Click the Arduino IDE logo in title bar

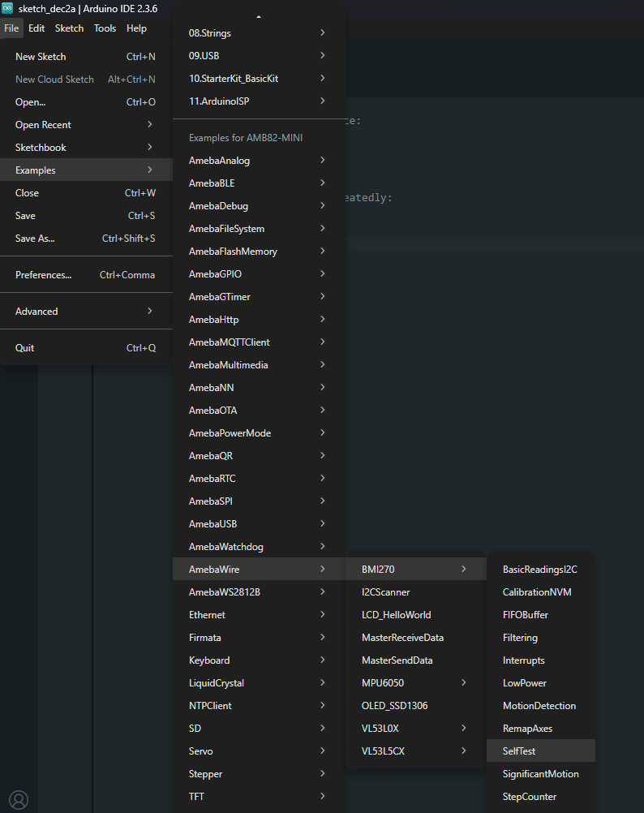(7, 8)
